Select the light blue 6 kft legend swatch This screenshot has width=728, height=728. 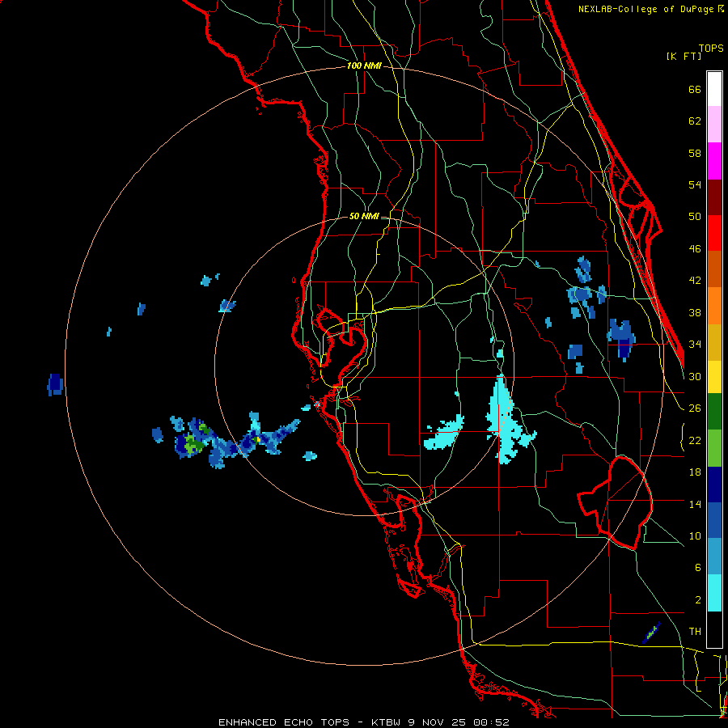coord(714,557)
